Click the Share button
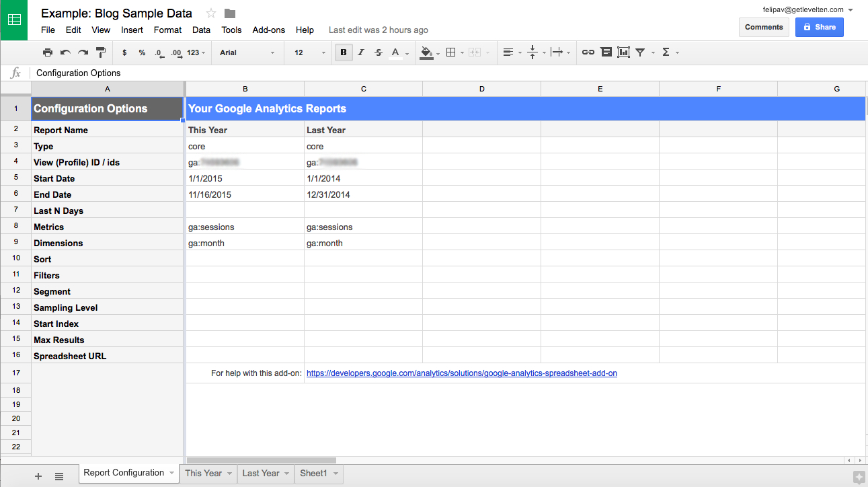 coord(819,27)
